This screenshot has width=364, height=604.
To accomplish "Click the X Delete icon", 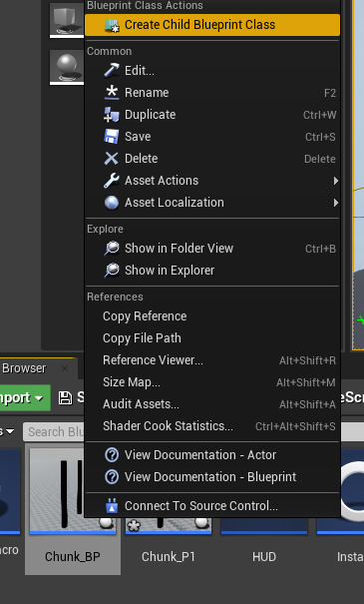I will pyautogui.click(x=112, y=159).
